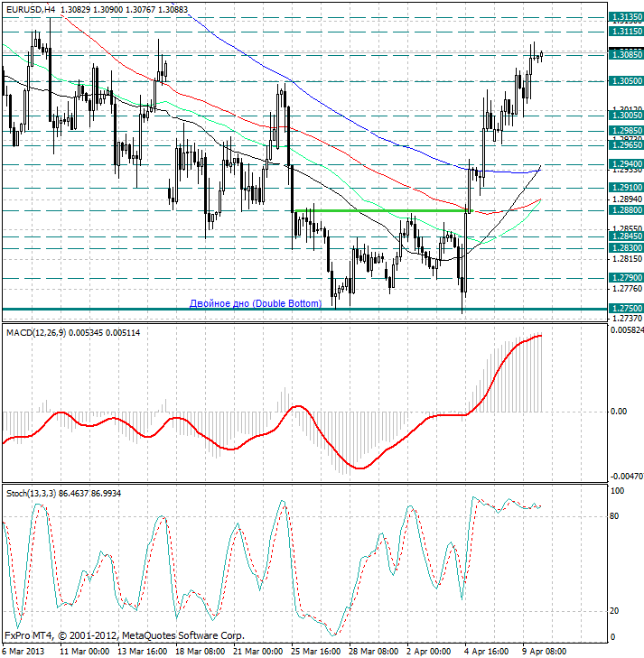Click the 1.27370 price scale value
Image resolution: width=644 pixels, height=658 pixels.
(627, 319)
